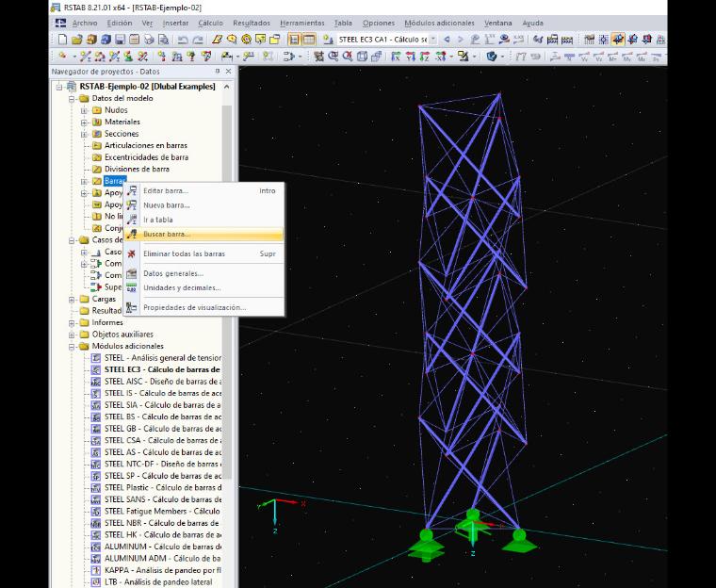This screenshot has height=588, width=716.
Task: Select Excentricidades de barra tree item
Action: (146, 157)
